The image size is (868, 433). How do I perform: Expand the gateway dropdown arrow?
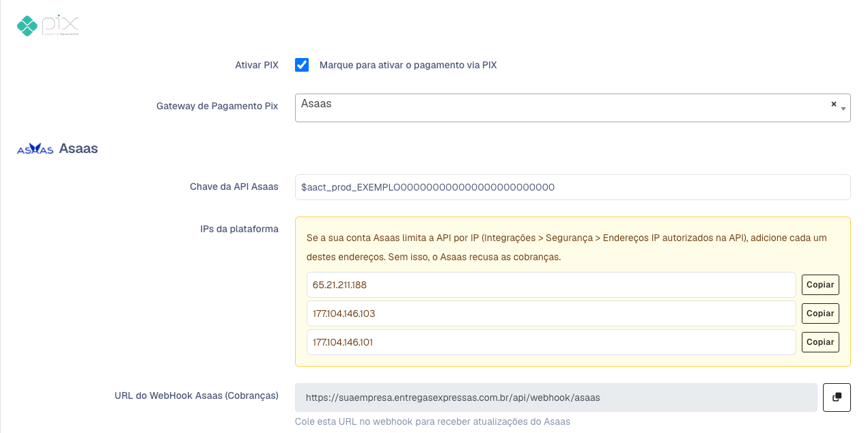click(x=844, y=109)
